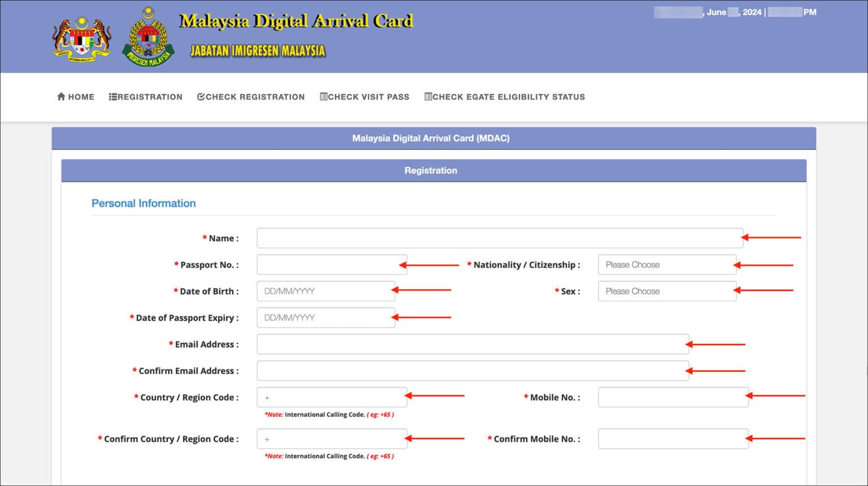
Task: Click the Home icon in the navigation bar
Action: pos(61,97)
